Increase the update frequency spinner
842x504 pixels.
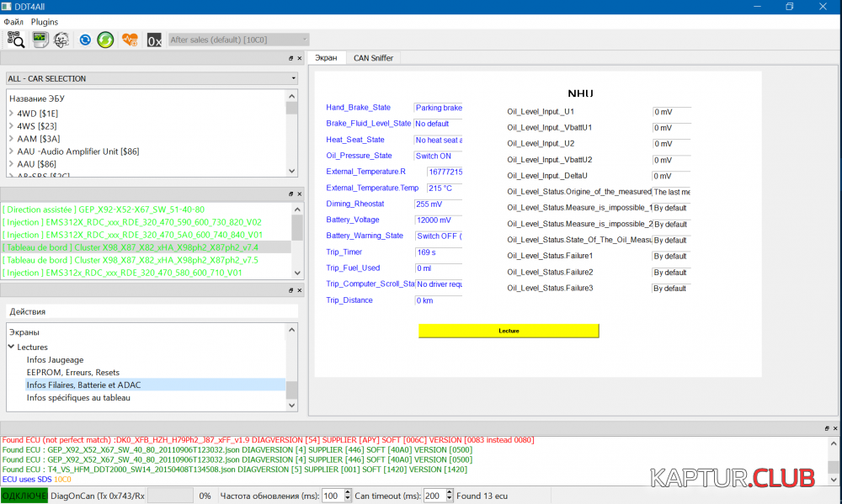click(x=348, y=492)
